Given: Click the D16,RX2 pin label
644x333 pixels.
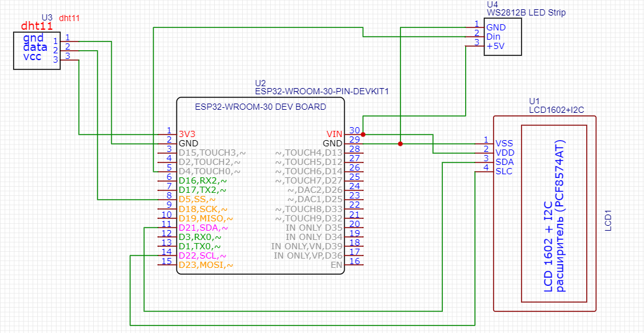Looking at the screenshot, I should coord(203,181).
